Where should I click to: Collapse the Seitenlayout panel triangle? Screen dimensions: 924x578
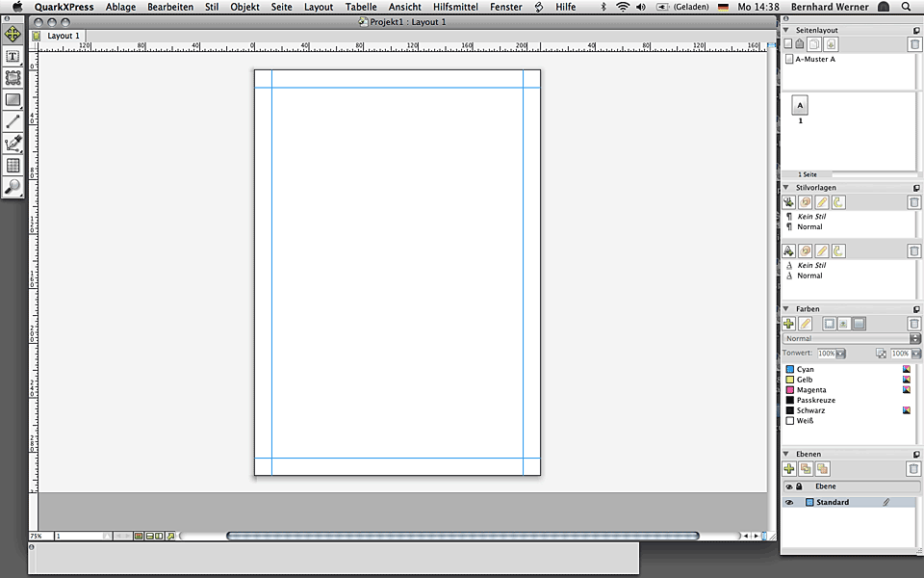786,30
